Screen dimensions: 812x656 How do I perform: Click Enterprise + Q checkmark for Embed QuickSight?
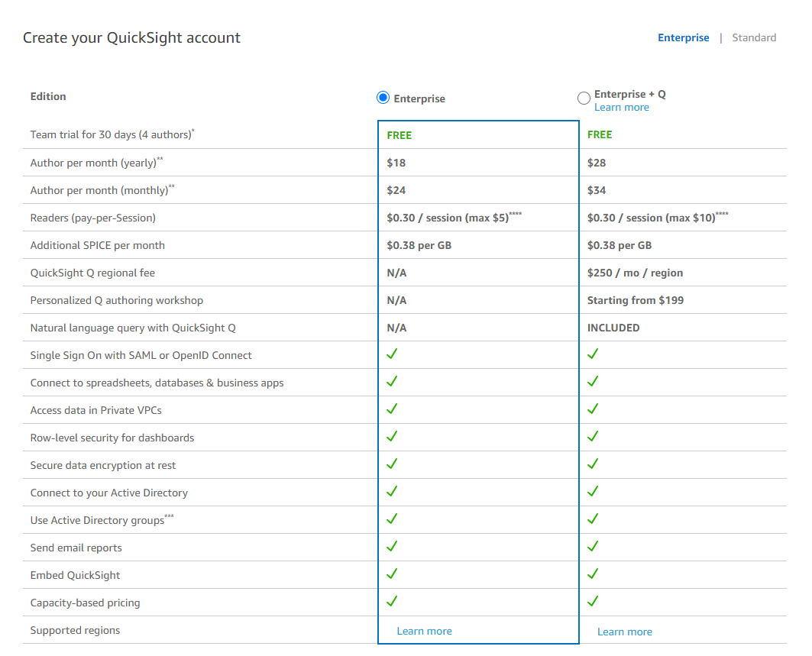point(593,574)
